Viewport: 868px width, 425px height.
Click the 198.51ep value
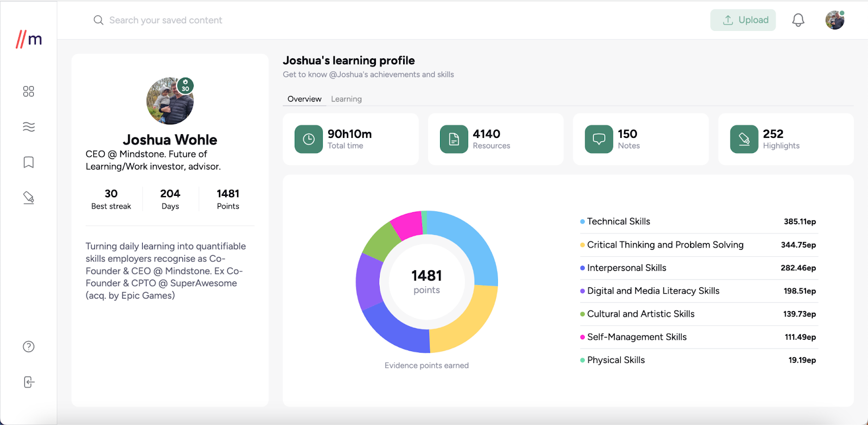tap(800, 291)
